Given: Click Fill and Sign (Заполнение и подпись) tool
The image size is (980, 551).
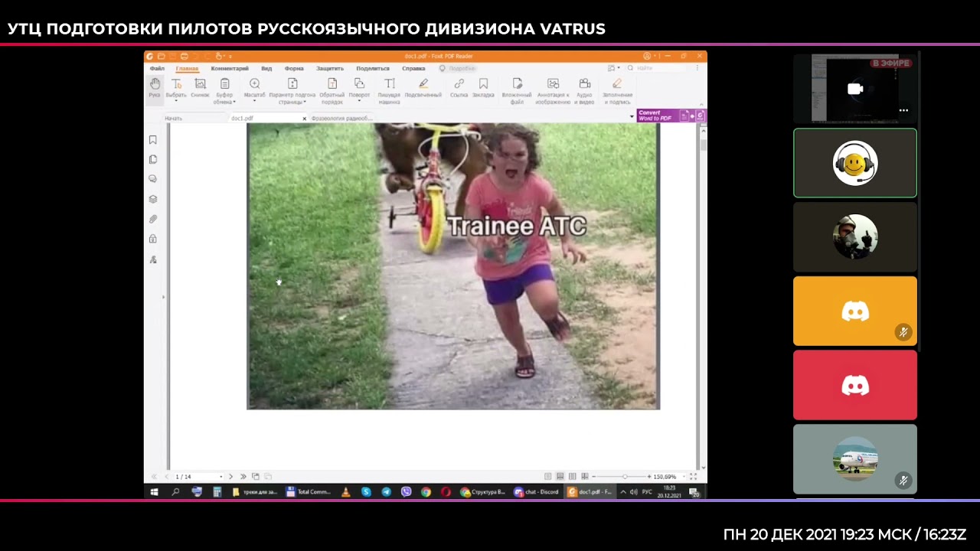Looking at the screenshot, I should (617, 90).
